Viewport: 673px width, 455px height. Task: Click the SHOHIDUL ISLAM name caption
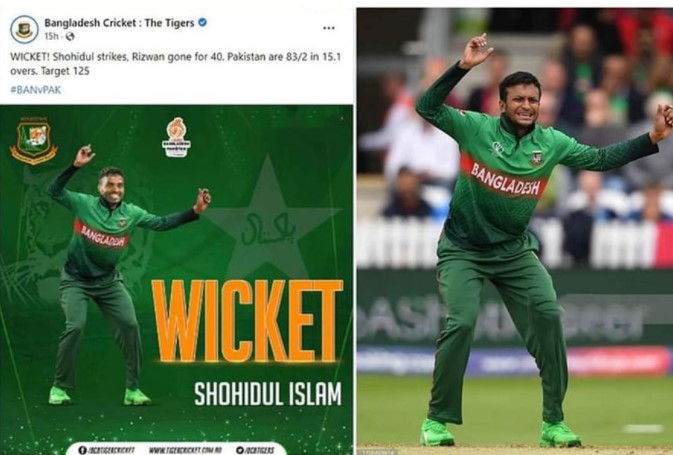268,394
